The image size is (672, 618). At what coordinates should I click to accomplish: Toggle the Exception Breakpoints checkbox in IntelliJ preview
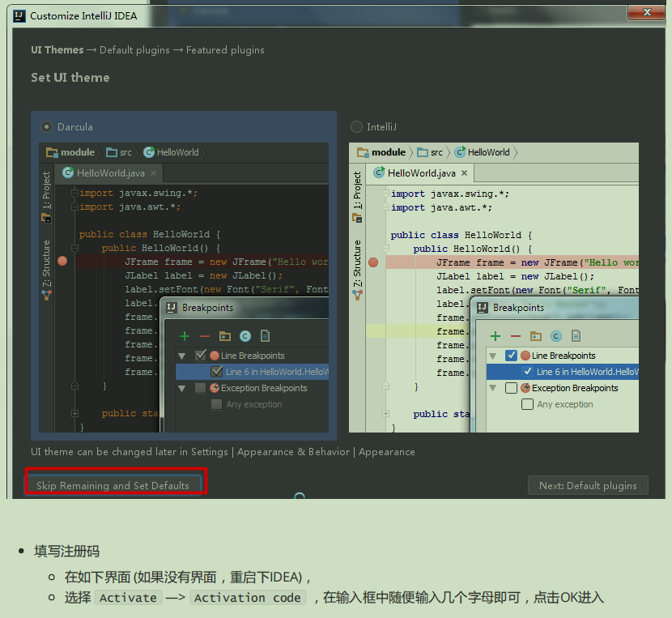tap(511, 388)
